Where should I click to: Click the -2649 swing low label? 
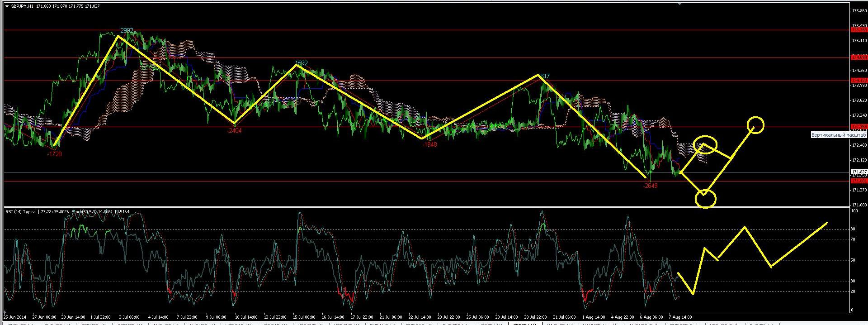click(650, 186)
